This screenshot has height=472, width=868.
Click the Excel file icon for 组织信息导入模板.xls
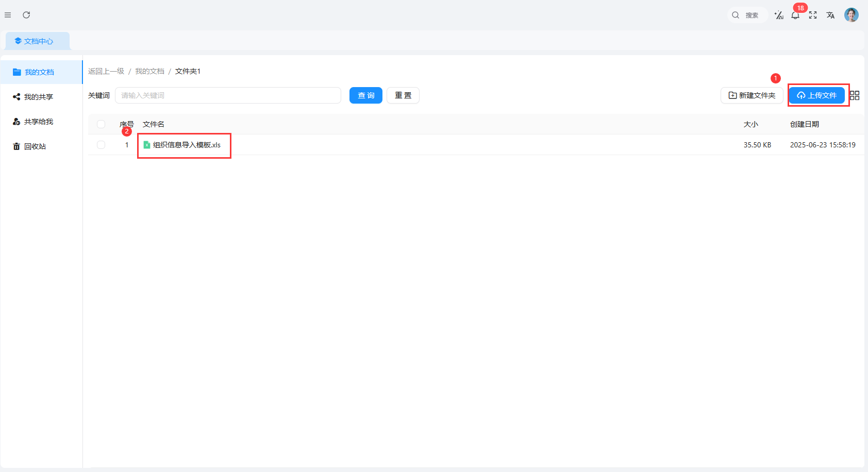[147, 145]
